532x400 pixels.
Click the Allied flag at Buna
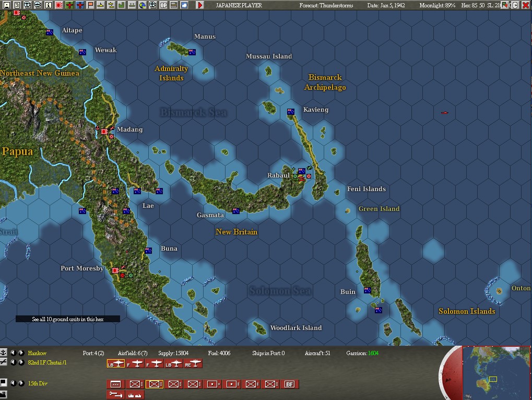pyautogui.click(x=148, y=250)
